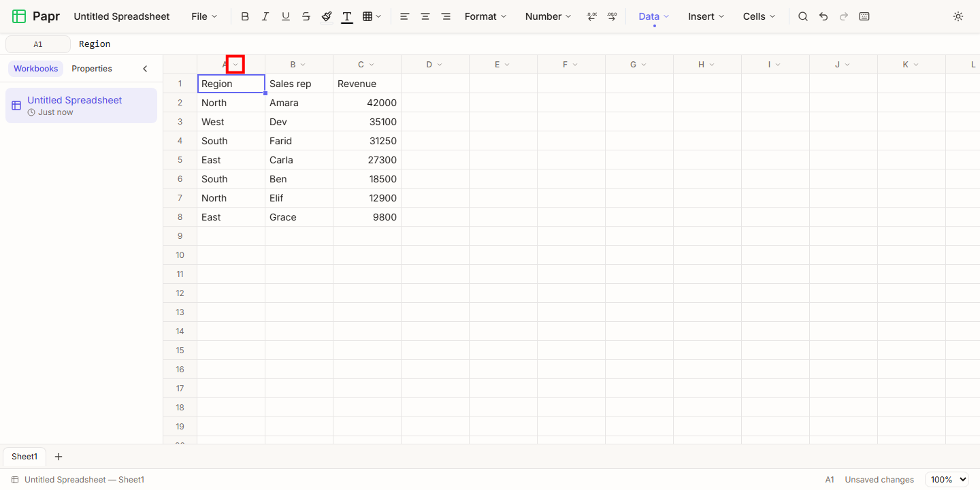Image resolution: width=980 pixels, height=490 pixels.
Task: Open the File menu
Action: (x=204, y=16)
